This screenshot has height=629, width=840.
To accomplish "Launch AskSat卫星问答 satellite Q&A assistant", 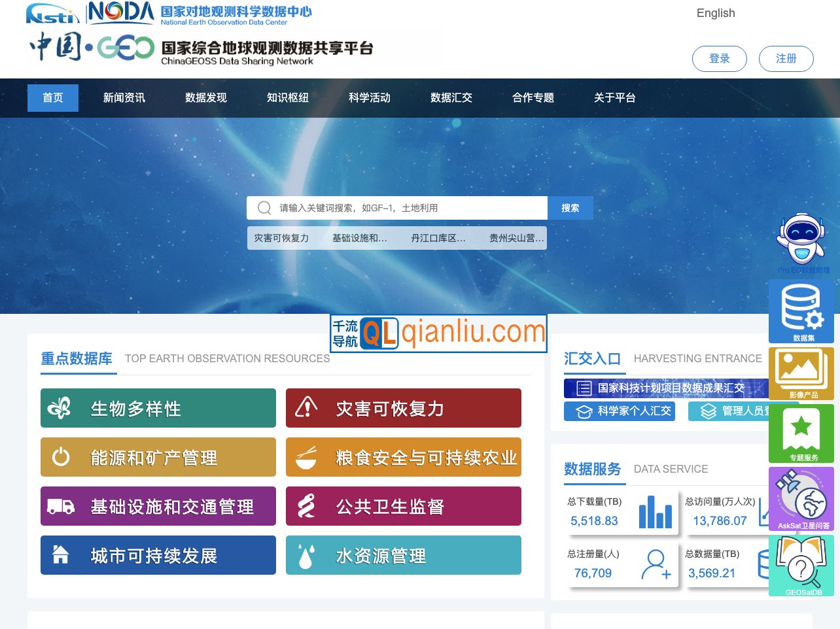I will (801, 497).
